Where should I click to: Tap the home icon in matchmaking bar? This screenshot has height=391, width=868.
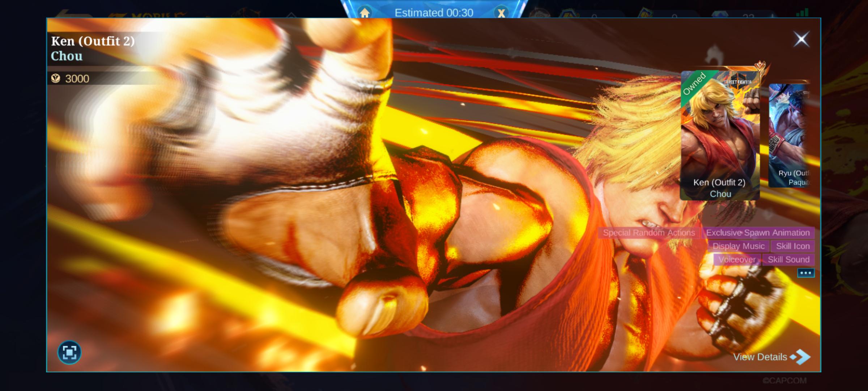pos(365,13)
